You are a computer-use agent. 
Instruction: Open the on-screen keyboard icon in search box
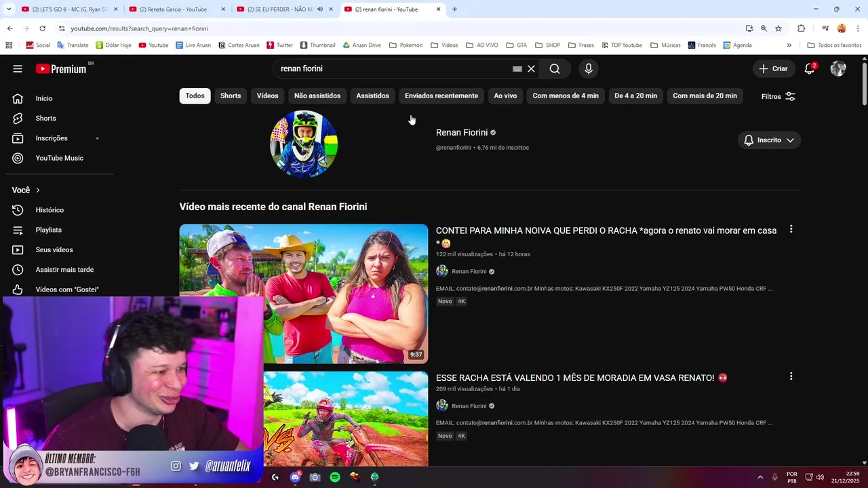tap(517, 68)
